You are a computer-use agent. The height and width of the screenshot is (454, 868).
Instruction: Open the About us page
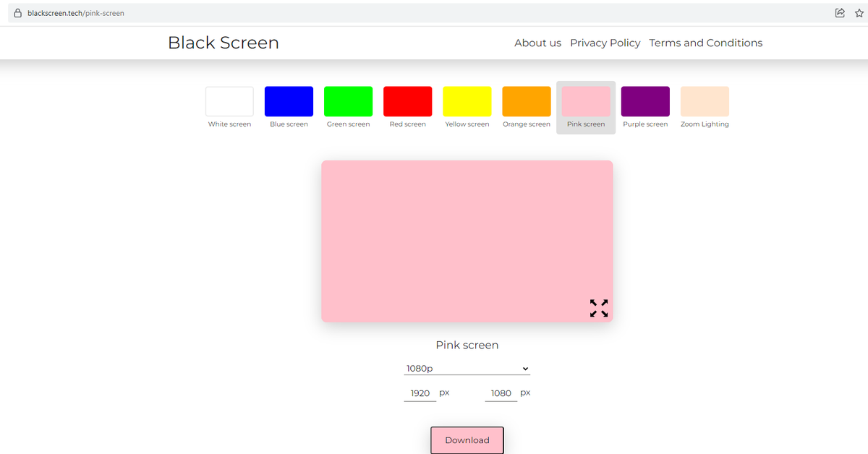coord(537,43)
